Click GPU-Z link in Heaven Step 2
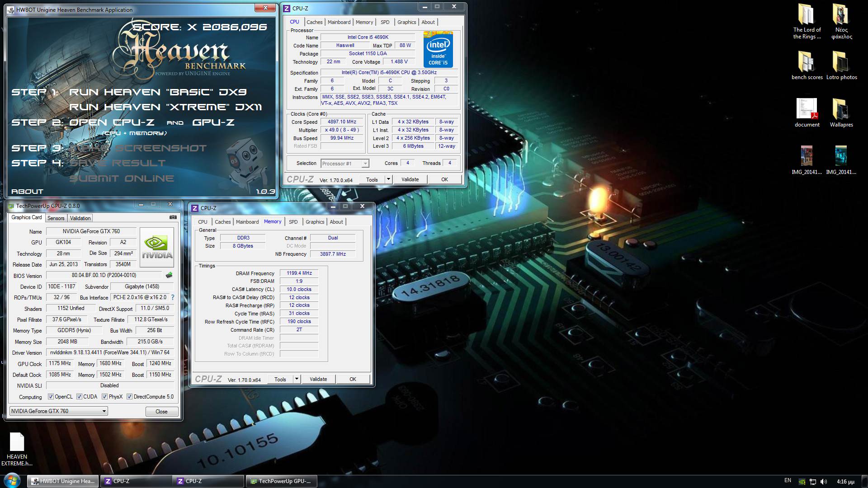The width and height of the screenshot is (868, 488). click(x=213, y=122)
